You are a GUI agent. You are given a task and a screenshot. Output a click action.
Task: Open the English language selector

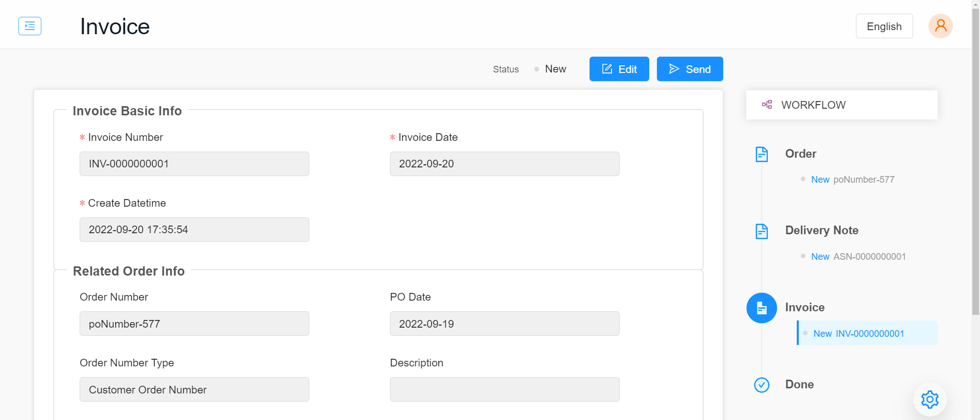pyautogui.click(x=884, y=26)
